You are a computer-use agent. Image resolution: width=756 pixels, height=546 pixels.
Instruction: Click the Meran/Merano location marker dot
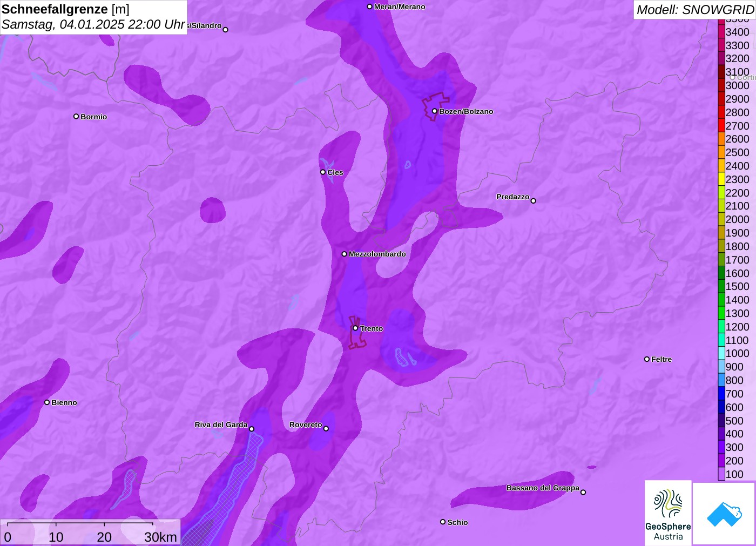tap(370, 7)
